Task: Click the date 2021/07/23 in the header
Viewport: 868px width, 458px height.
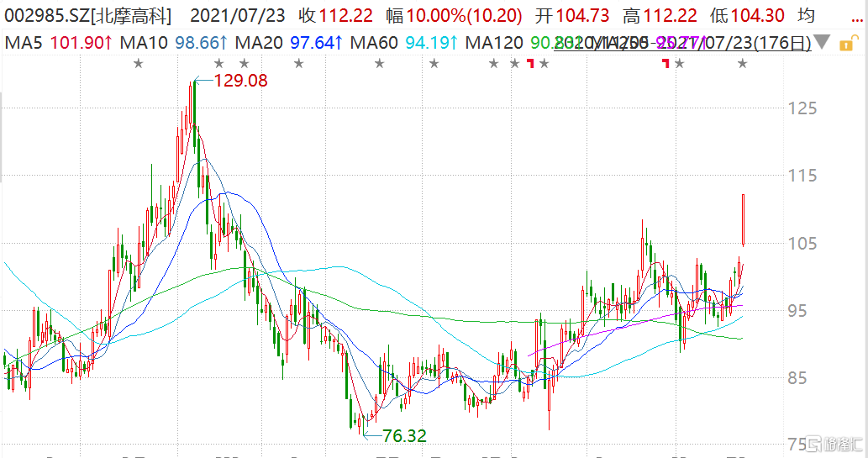Action: tap(238, 15)
